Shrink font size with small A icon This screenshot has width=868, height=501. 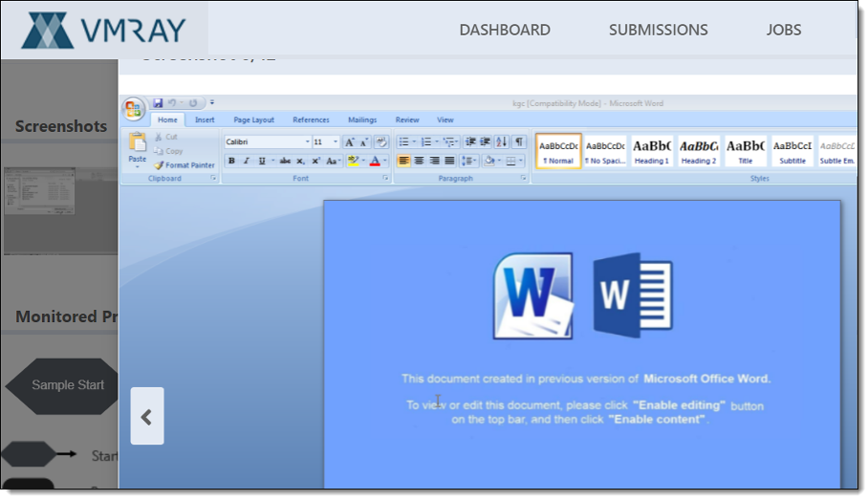pos(363,142)
